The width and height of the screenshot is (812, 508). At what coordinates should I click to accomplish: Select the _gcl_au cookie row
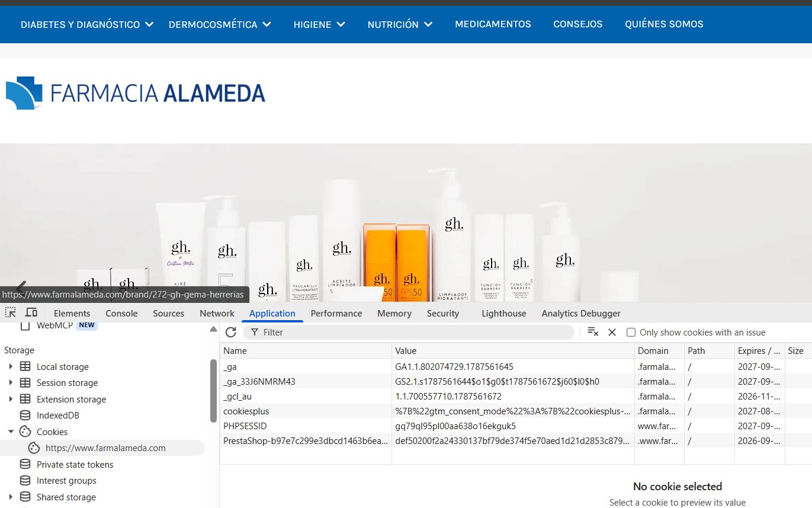click(516, 397)
